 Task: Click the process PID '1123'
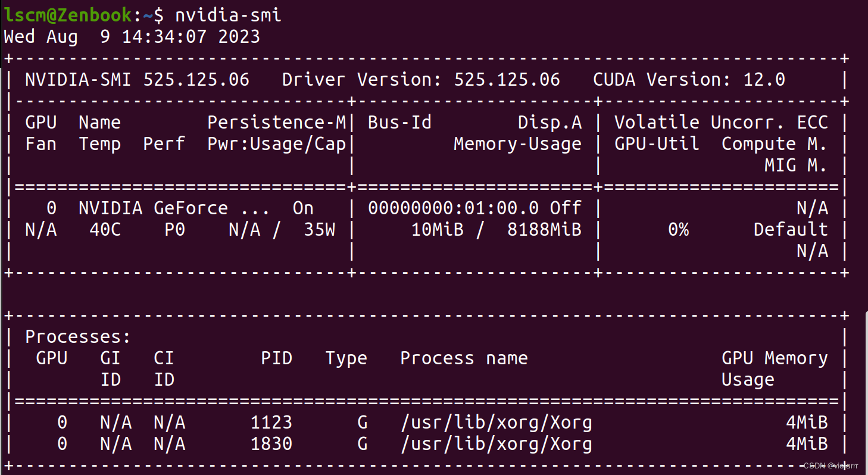click(x=271, y=423)
